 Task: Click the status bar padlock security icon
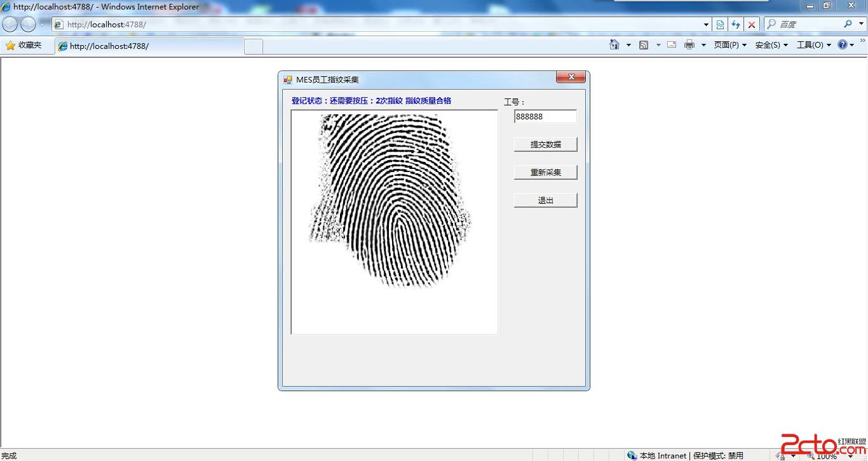(x=779, y=455)
